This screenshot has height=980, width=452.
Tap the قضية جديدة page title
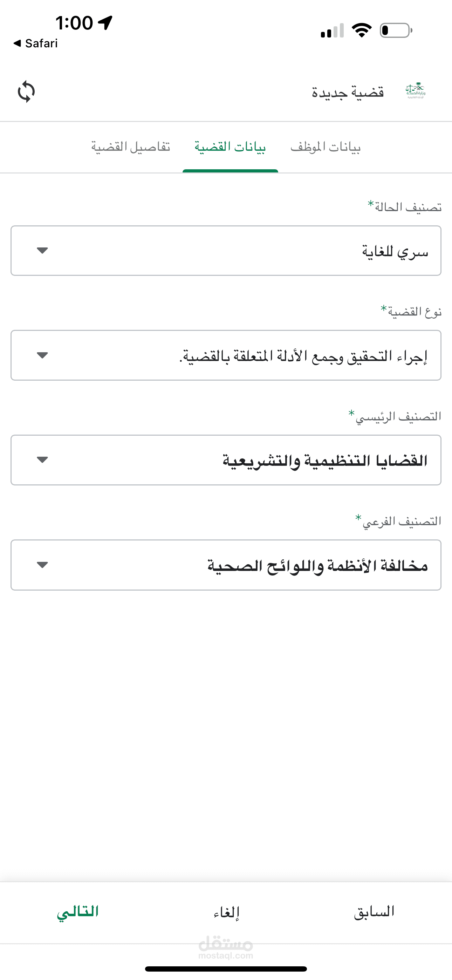pyautogui.click(x=348, y=93)
